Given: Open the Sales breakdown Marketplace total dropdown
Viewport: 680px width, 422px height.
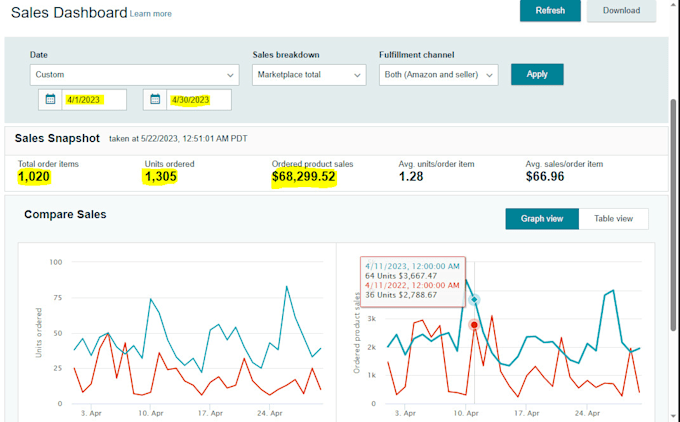Looking at the screenshot, I should click(x=309, y=75).
